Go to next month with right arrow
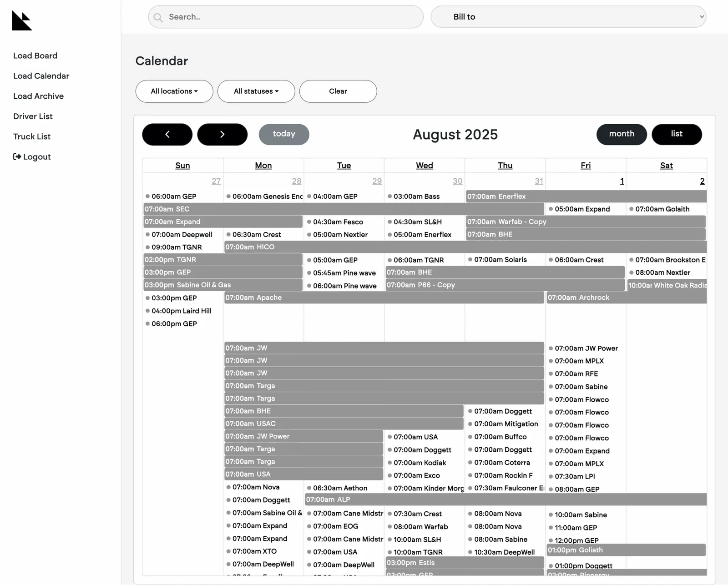 tap(222, 134)
